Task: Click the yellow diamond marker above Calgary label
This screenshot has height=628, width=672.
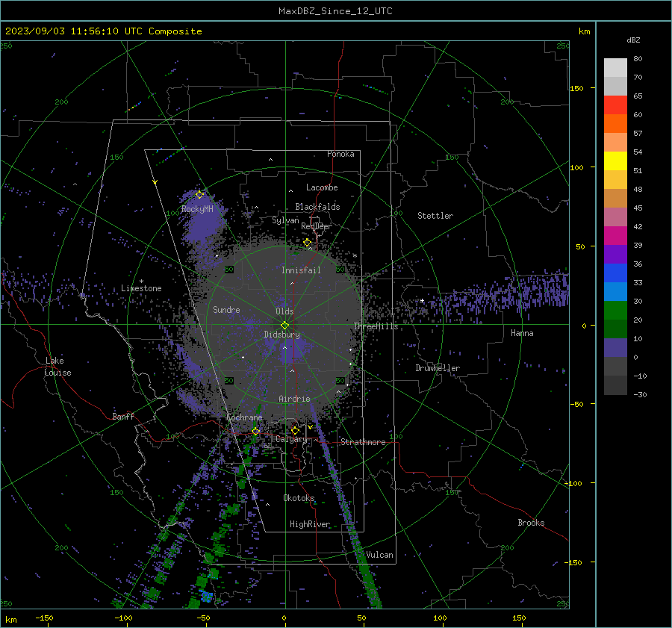Action: tap(295, 430)
